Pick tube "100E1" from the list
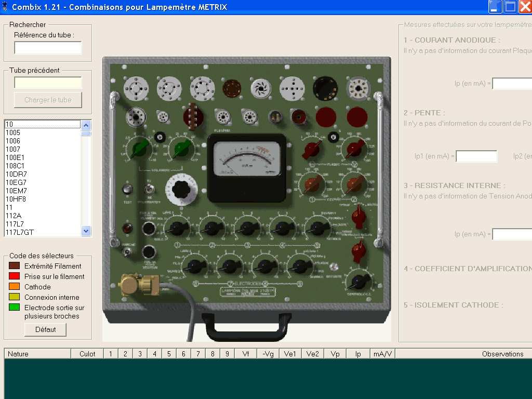This screenshot has width=532, height=399. tap(43, 157)
